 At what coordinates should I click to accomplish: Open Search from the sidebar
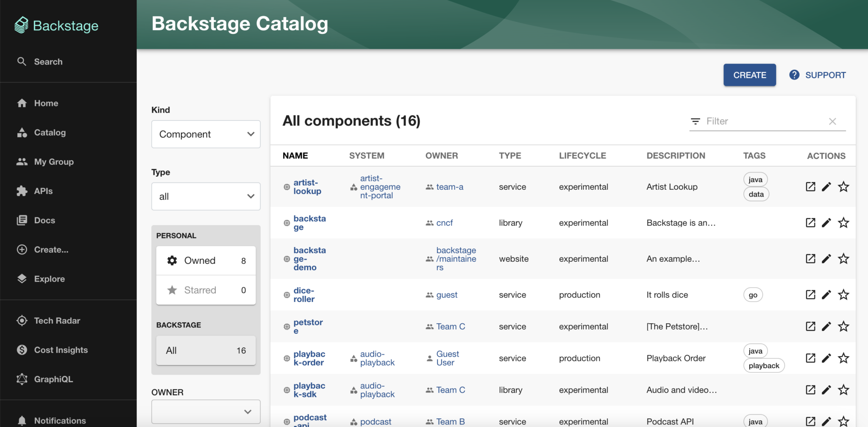tap(40, 62)
